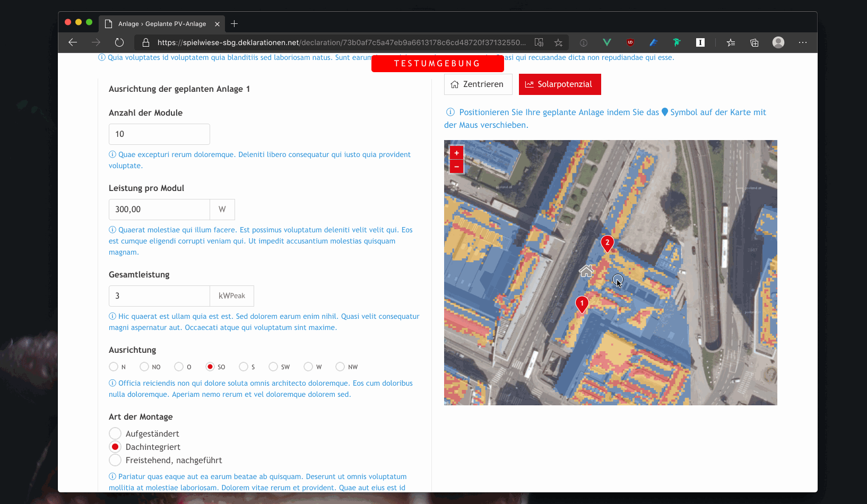Close the Anlage Geplante PV-Anlage tab
Viewport: 867px width, 504px height.
coord(218,24)
